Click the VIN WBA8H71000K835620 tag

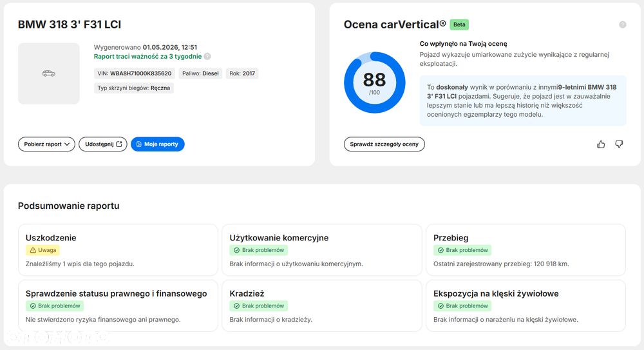(x=135, y=73)
